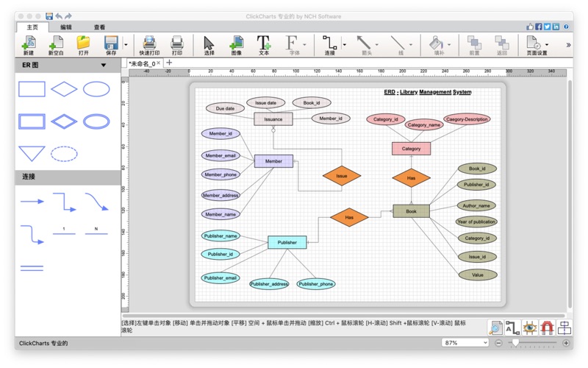This screenshot has height=368, width=588.
Task: Click the Quick Print (快速打印) icon
Action: 149,45
